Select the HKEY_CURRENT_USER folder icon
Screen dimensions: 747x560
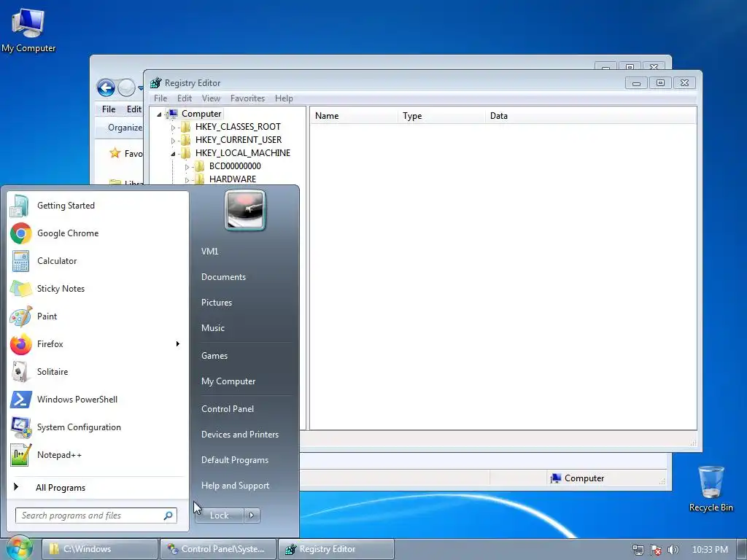pos(185,139)
